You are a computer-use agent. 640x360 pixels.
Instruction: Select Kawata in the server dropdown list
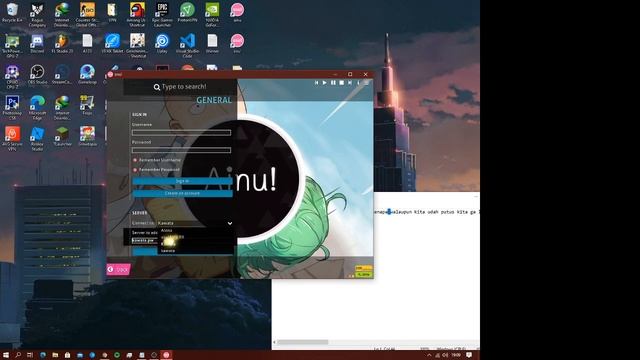[168, 251]
